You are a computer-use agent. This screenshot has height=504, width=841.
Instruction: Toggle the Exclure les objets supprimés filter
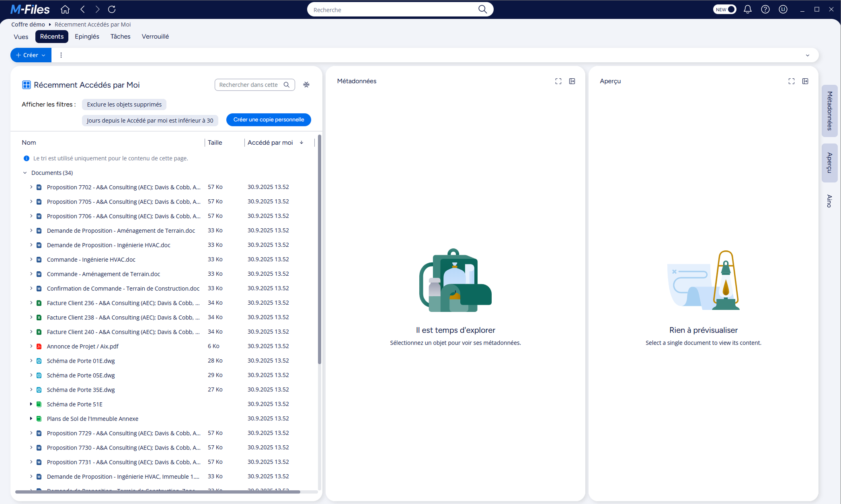pos(124,104)
